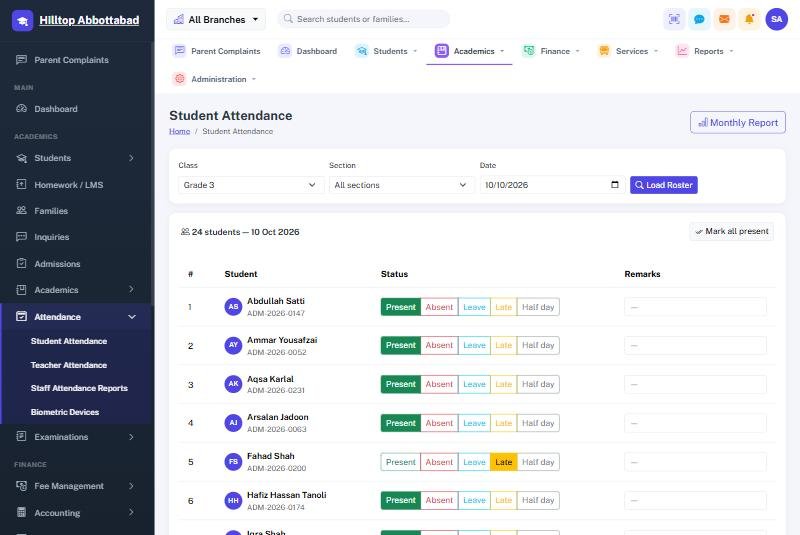Open the Students menu in top navigation

[x=385, y=51]
